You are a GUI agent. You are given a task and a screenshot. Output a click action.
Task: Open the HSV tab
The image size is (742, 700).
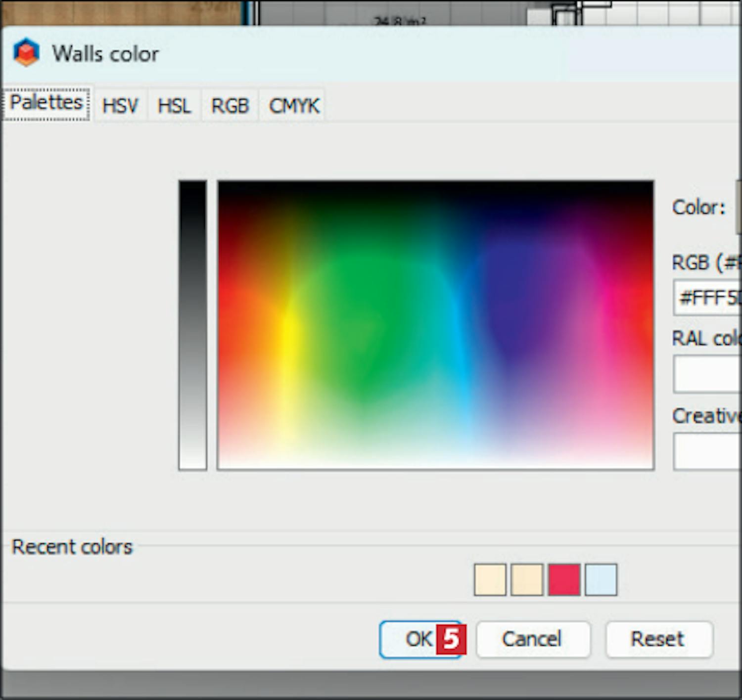[120, 106]
